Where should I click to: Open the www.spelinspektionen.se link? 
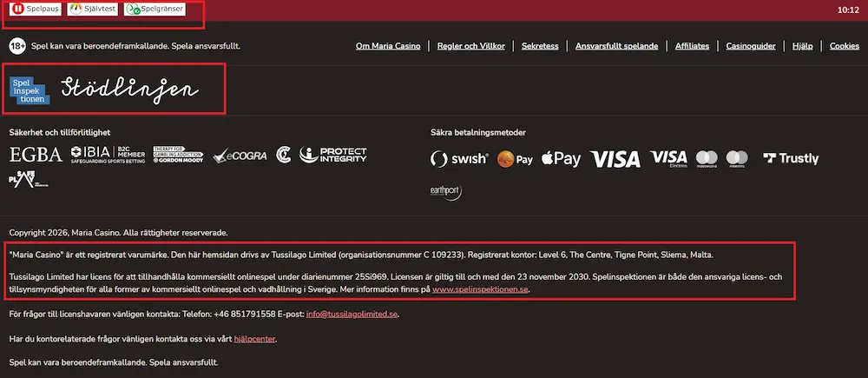click(x=481, y=289)
